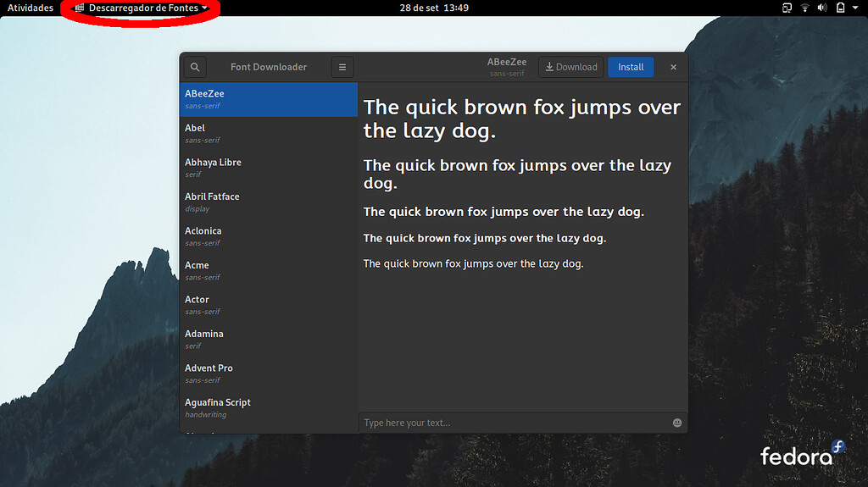Open the clock showing 28 de set 13:49
This screenshot has width=868, height=487.
(434, 8)
